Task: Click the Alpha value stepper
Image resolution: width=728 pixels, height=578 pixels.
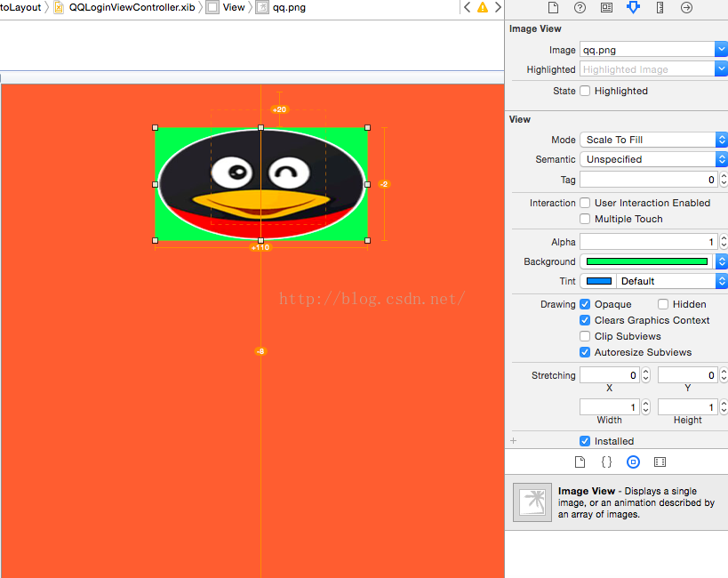Action: pyautogui.click(x=724, y=242)
